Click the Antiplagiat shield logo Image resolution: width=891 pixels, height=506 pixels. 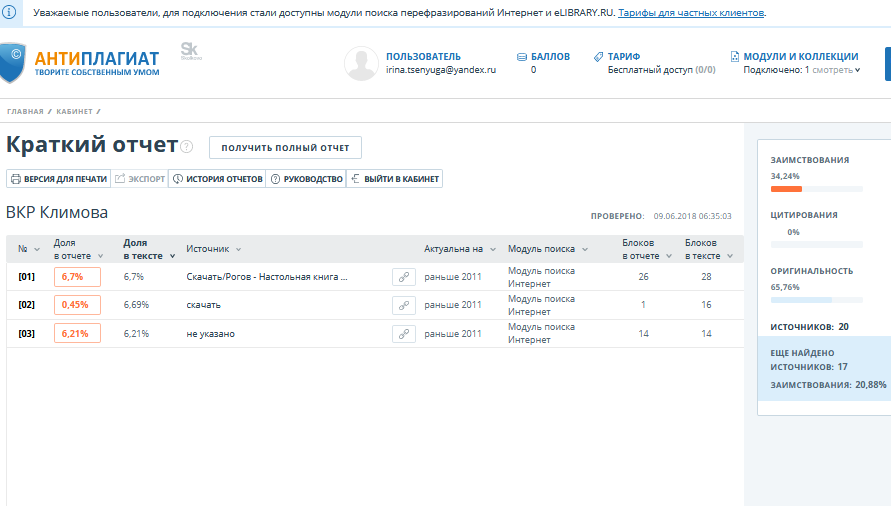click(14, 63)
